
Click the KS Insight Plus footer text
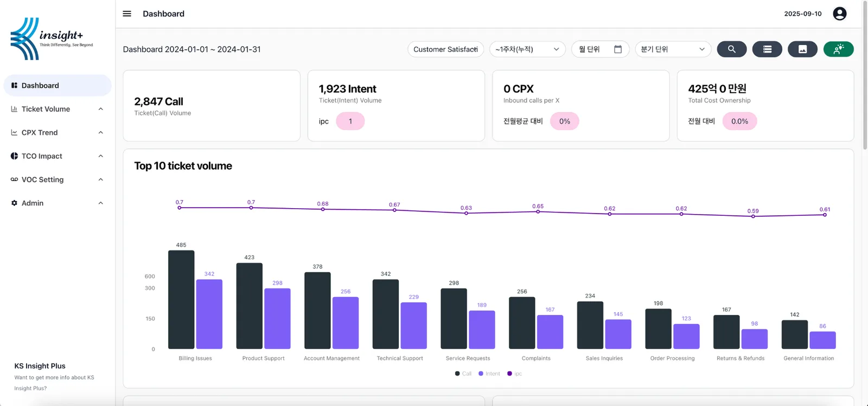40,366
